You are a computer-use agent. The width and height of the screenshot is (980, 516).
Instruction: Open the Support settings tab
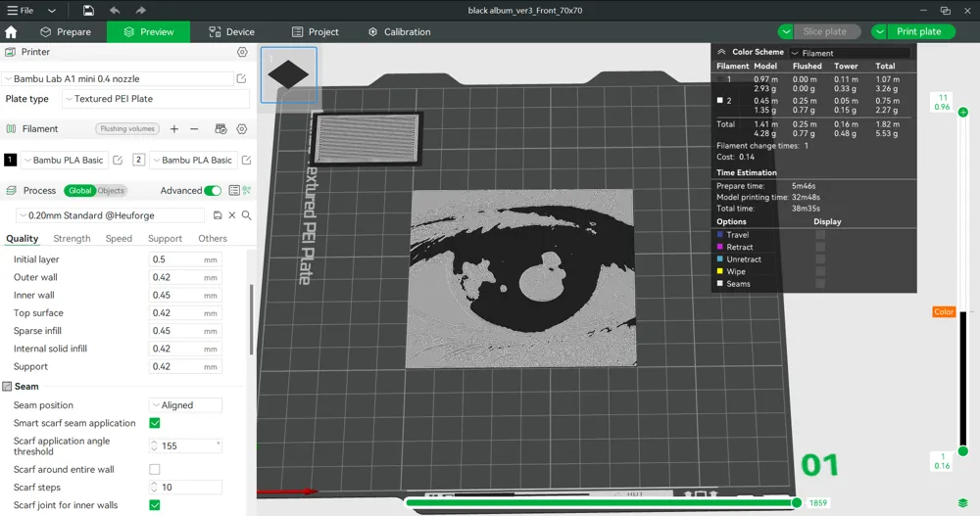tap(165, 239)
